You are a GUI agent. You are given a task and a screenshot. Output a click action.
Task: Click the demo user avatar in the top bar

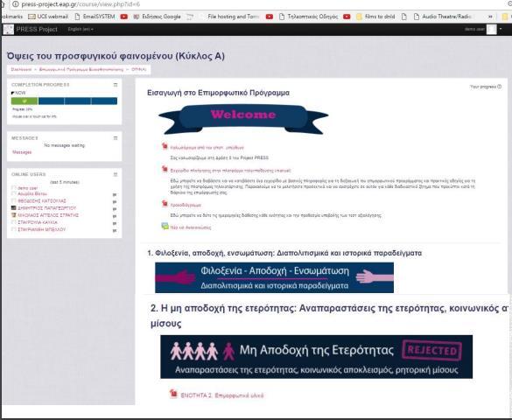coord(491,30)
